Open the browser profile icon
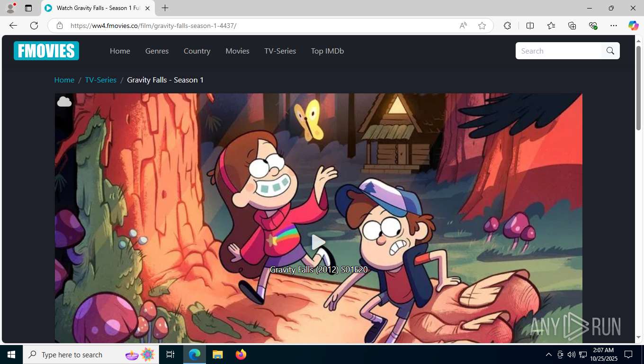 (x=10, y=8)
